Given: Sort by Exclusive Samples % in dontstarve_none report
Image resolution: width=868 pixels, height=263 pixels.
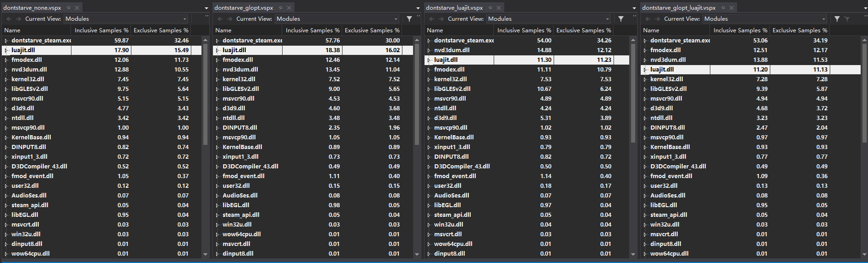Looking at the screenshot, I should click(x=160, y=30).
